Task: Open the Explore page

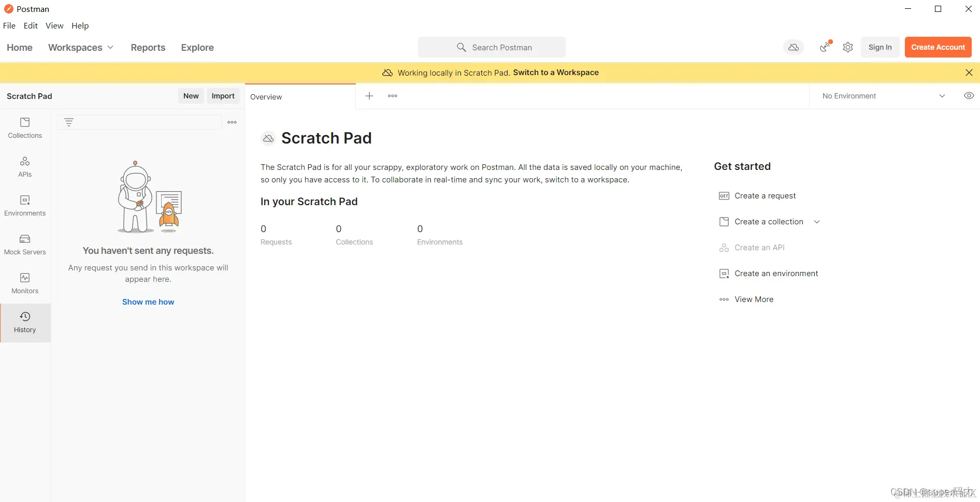Action: pos(197,48)
